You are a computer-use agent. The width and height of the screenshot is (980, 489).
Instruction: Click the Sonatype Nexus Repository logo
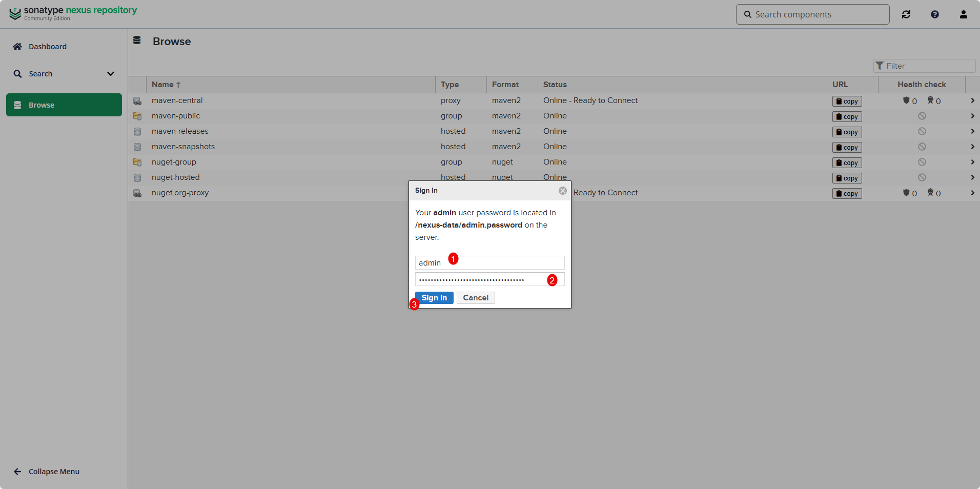pyautogui.click(x=73, y=13)
